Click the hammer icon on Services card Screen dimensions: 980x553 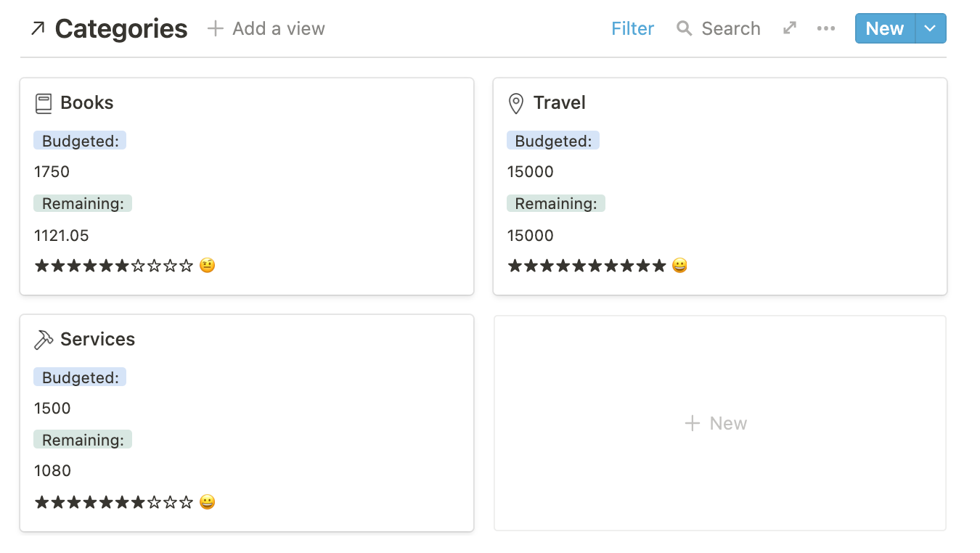point(44,340)
